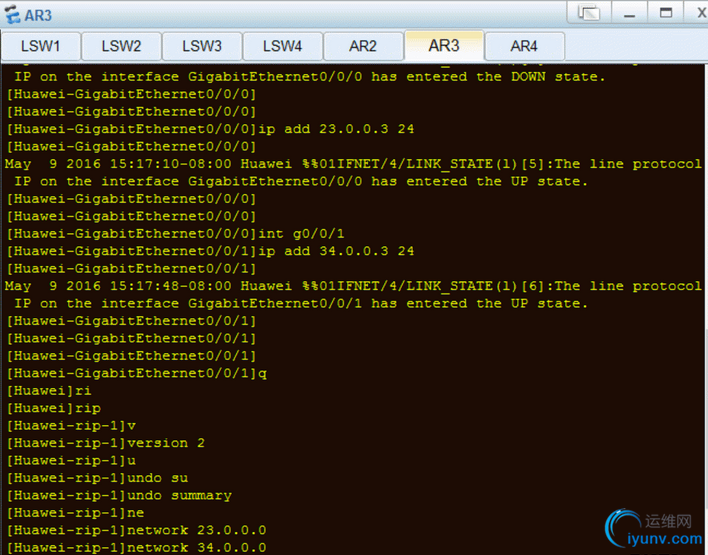The height and width of the screenshot is (555, 708).
Task: Open the AR4 router tab
Action: (x=524, y=46)
